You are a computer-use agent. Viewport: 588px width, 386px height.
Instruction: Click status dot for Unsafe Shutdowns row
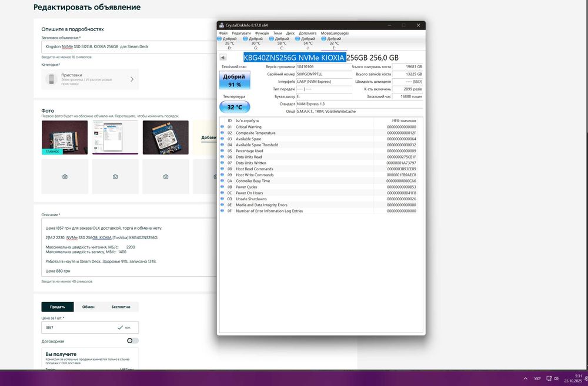[222, 199]
